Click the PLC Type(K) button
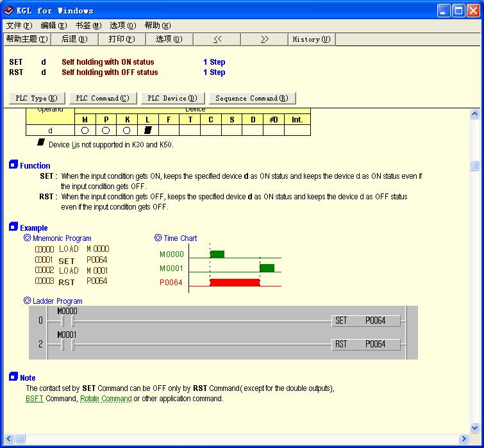The image size is (484, 448). click(x=37, y=99)
